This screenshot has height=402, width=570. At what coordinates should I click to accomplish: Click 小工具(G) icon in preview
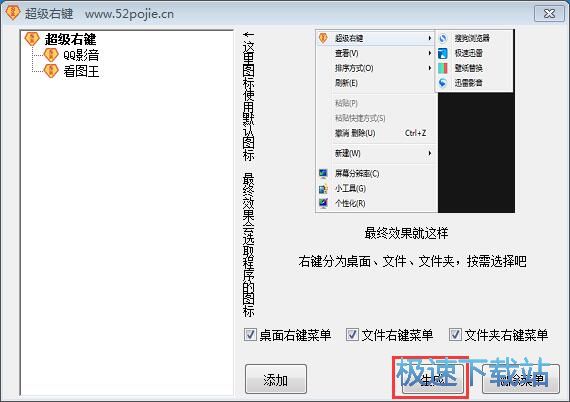click(323, 188)
